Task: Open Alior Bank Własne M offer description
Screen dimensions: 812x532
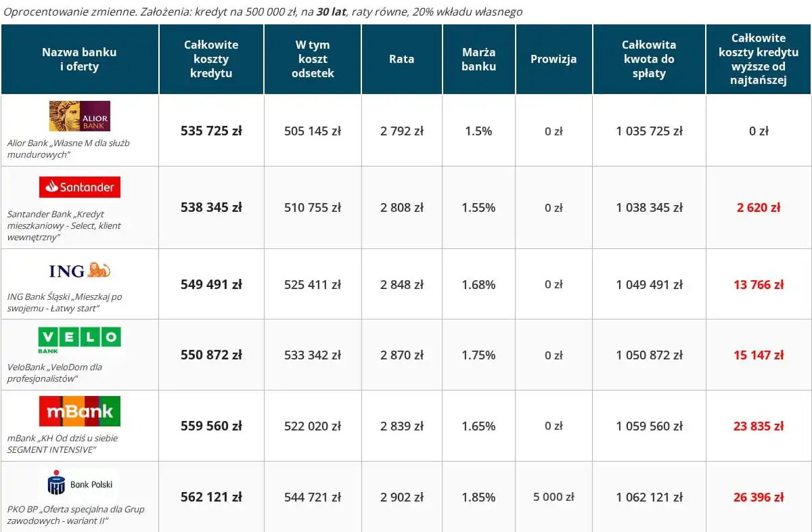Action: click(68, 149)
